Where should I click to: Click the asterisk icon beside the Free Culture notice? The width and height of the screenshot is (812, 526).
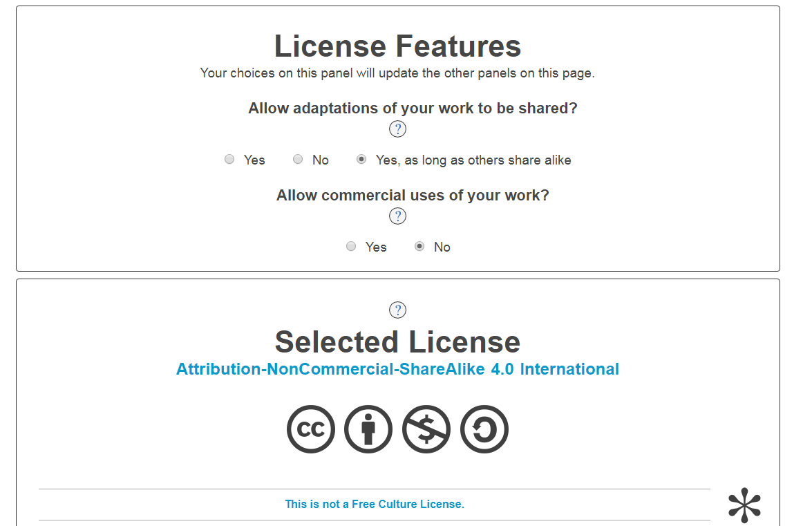click(744, 505)
